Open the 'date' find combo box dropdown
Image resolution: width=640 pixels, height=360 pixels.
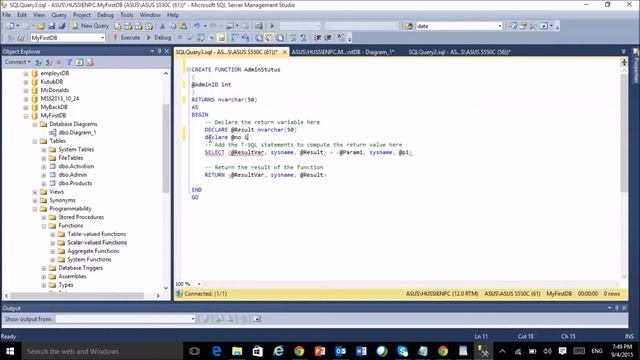click(x=500, y=26)
